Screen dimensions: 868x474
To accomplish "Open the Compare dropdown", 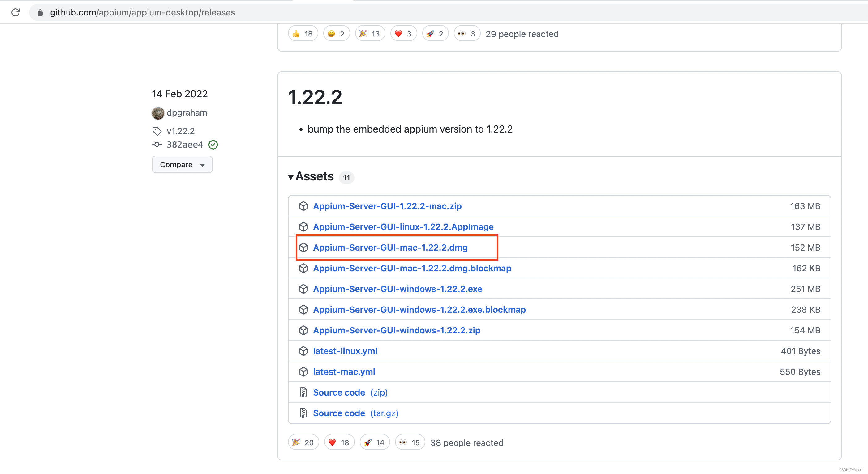I will [182, 165].
